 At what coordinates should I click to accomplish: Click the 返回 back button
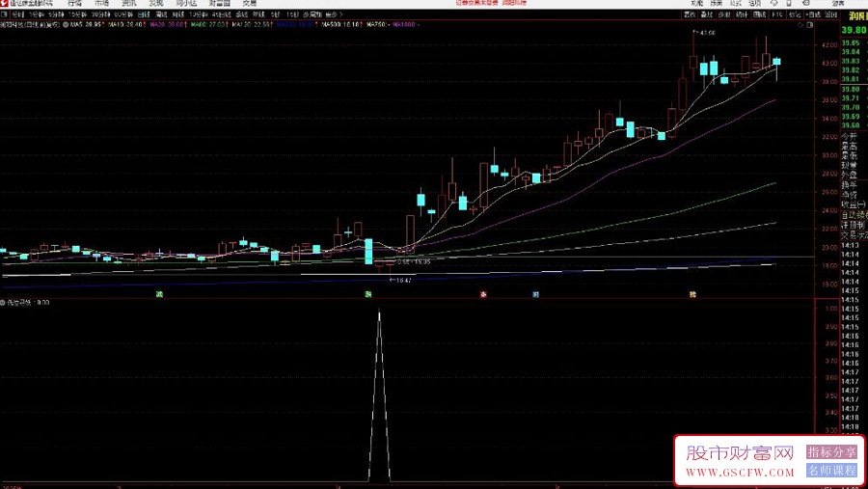(x=831, y=14)
